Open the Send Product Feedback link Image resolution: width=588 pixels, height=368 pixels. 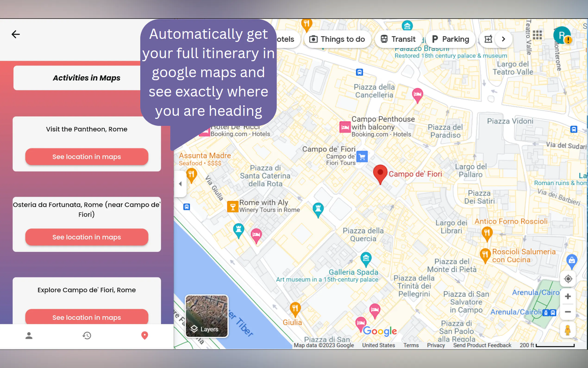482,345
